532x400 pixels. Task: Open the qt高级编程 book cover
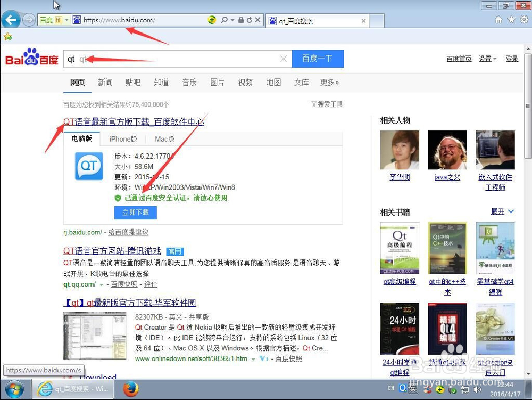[x=400, y=248]
